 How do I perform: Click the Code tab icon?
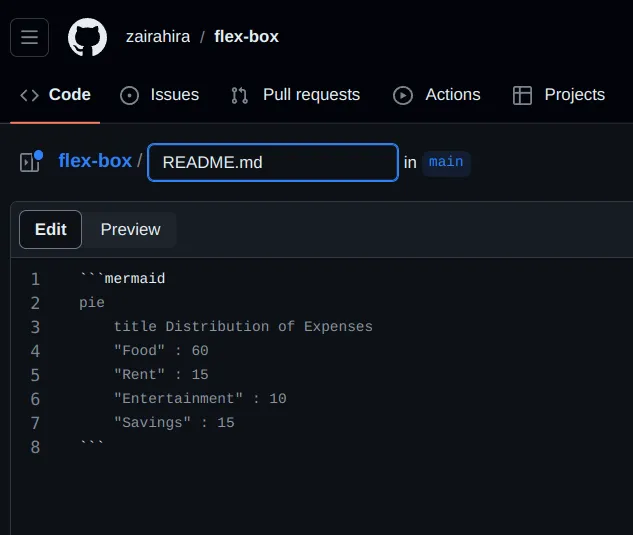pyautogui.click(x=30, y=95)
